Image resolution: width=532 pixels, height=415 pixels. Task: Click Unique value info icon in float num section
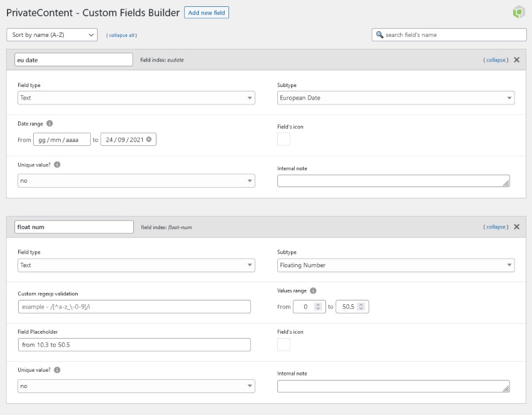56,369
